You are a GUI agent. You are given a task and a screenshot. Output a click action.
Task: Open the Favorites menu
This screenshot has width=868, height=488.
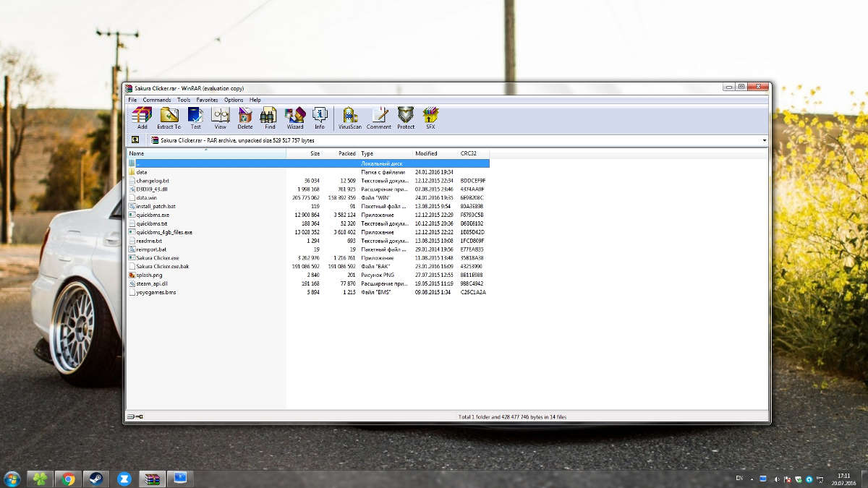coord(207,100)
